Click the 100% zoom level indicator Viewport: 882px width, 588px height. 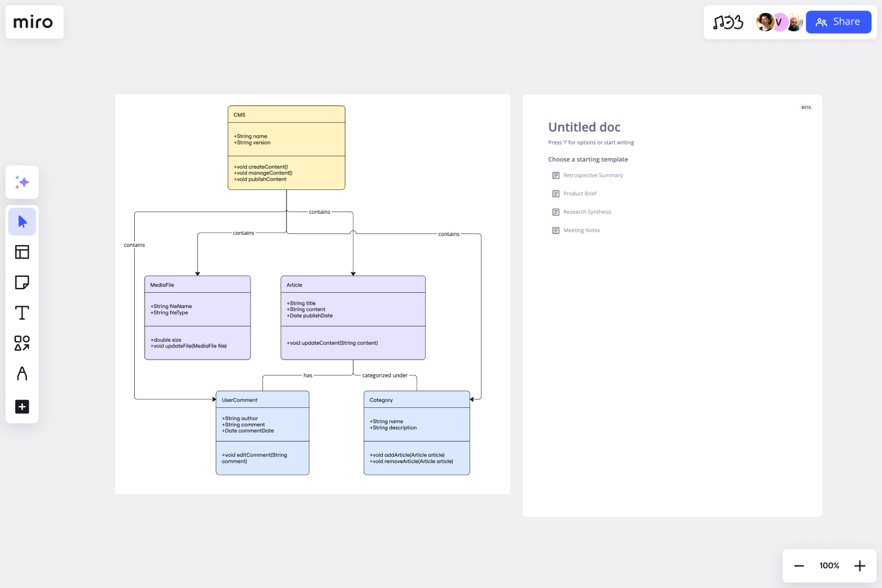pos(829,565)
